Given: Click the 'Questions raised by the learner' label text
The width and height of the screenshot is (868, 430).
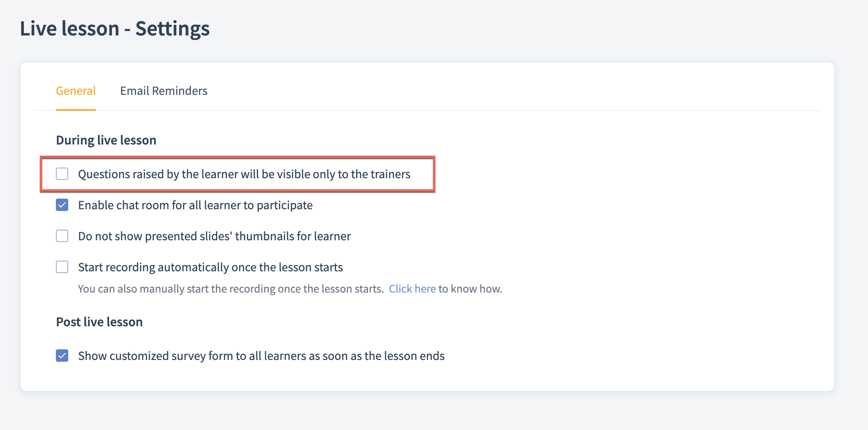Looking at the screenshot, I should tap(244, 174).
